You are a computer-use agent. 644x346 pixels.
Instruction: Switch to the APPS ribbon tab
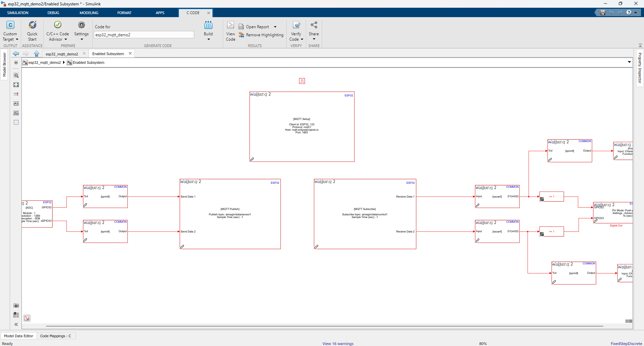(160, 13)
